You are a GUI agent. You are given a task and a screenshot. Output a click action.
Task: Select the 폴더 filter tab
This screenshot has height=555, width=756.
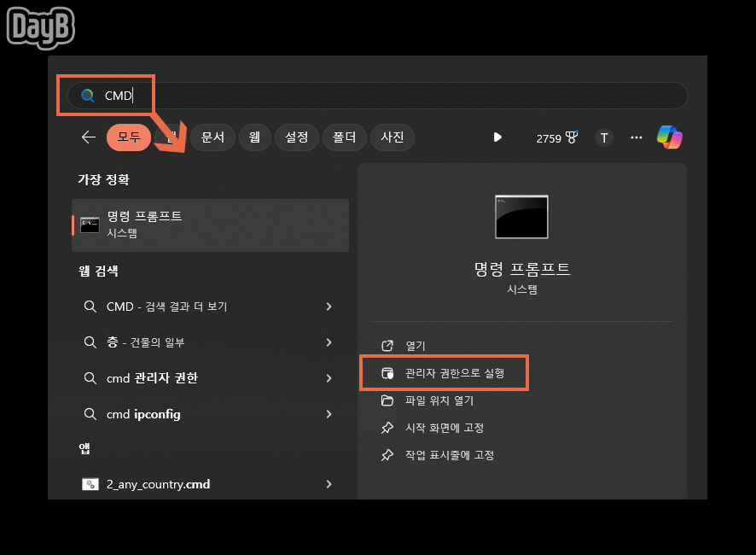click(344, 137)
